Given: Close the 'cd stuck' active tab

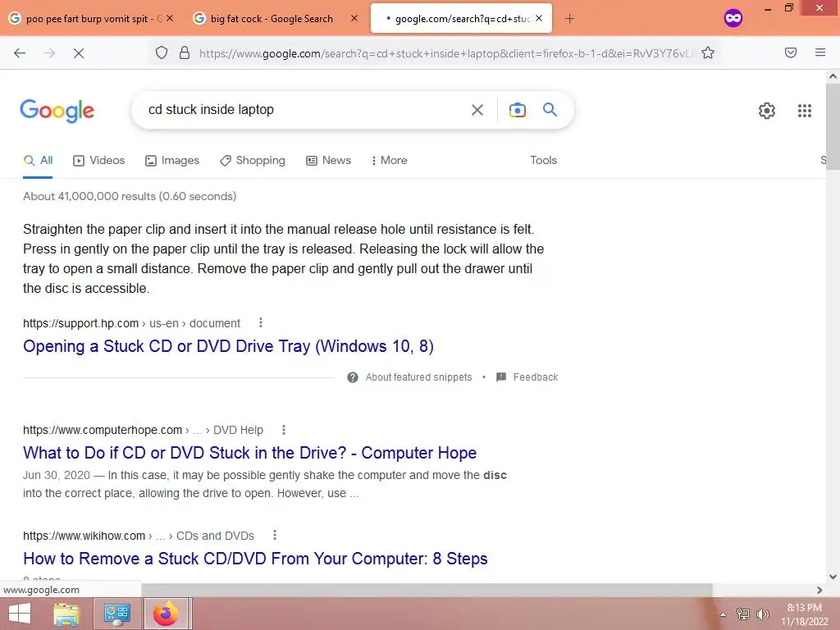Looking at the screenshot, I should coord(539,18).
